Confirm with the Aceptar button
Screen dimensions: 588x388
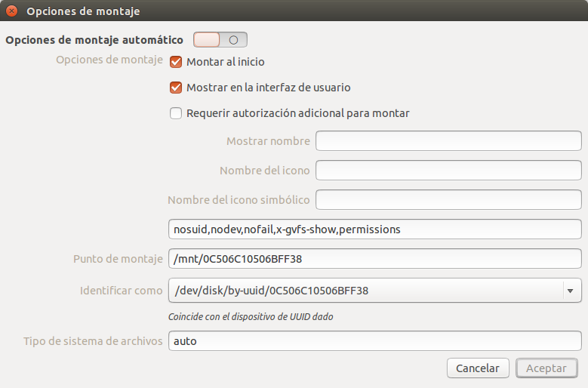546,368
